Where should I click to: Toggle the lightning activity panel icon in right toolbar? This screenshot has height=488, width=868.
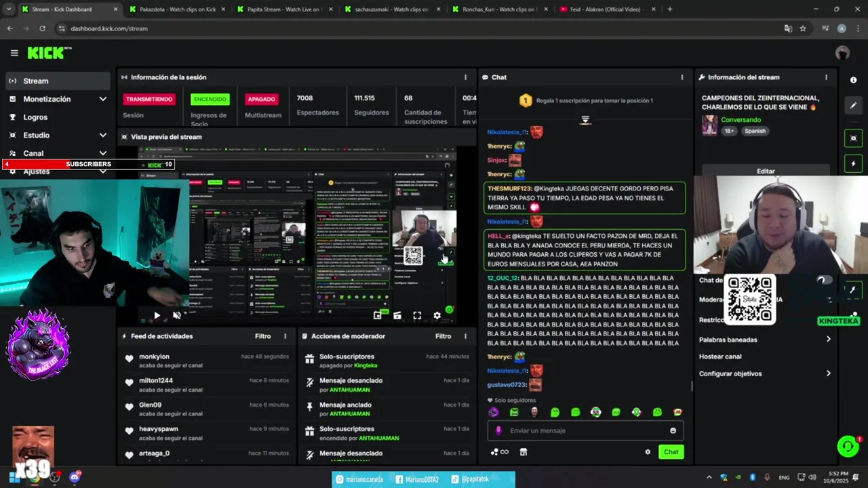[x=853, y=163]
